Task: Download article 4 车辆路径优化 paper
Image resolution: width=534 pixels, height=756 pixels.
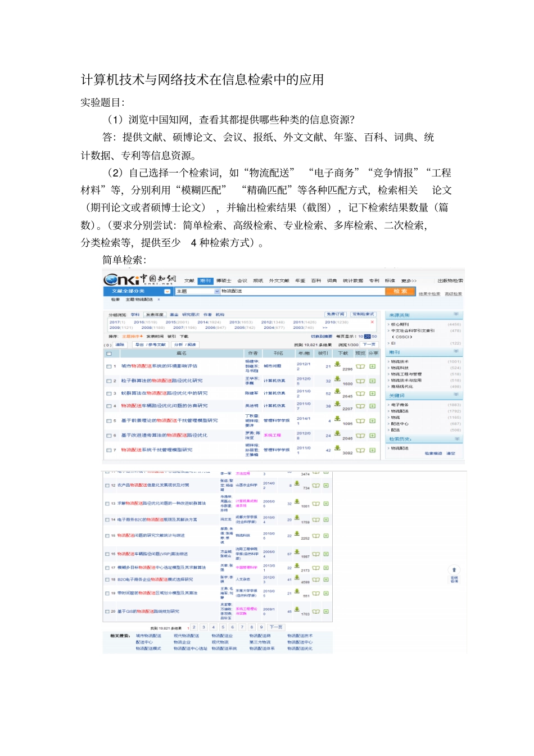Action: pos(337,403)
